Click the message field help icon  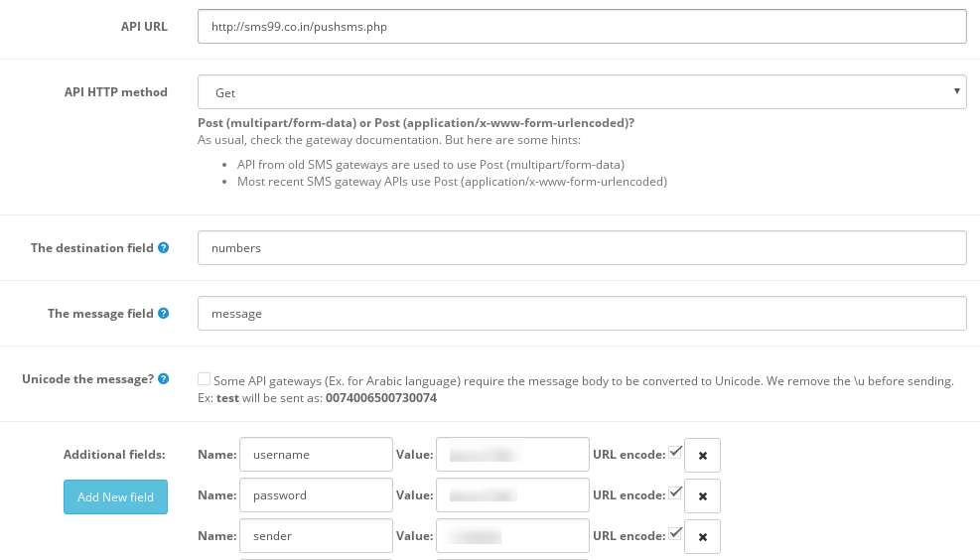tap(164, 314)
